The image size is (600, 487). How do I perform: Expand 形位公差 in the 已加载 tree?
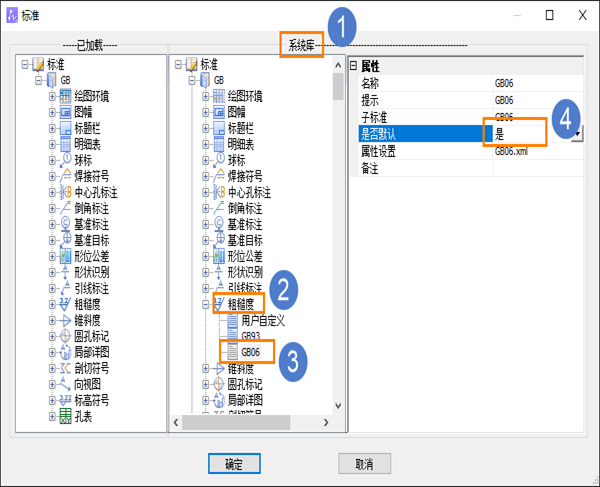tap(52, 256)
